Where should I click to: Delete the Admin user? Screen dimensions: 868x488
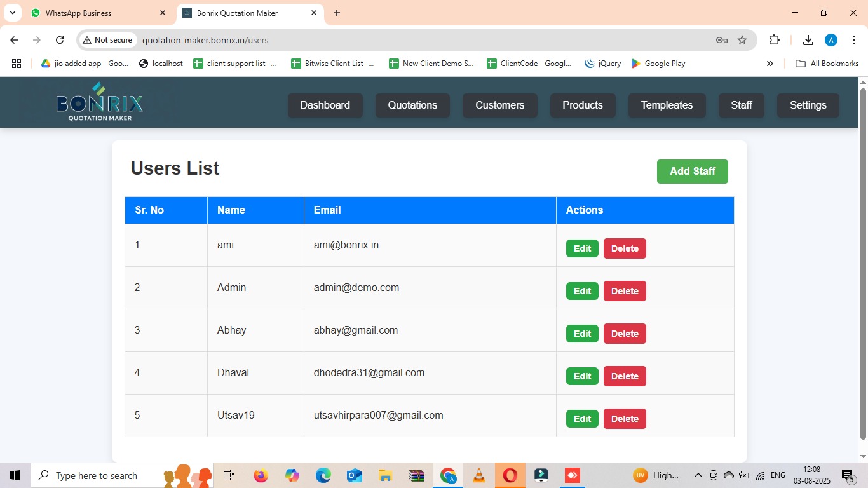625,291
